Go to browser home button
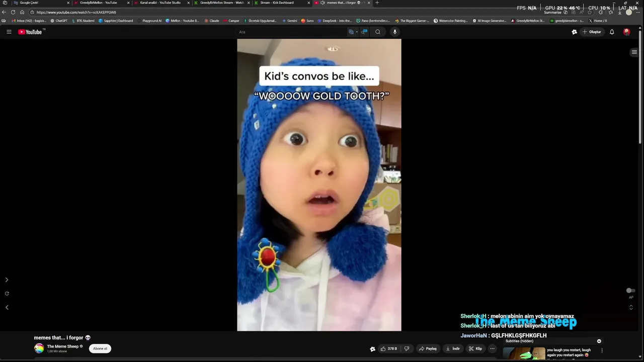Image resolution: width=644 pixels, height=362 pixels. [22, 12]
